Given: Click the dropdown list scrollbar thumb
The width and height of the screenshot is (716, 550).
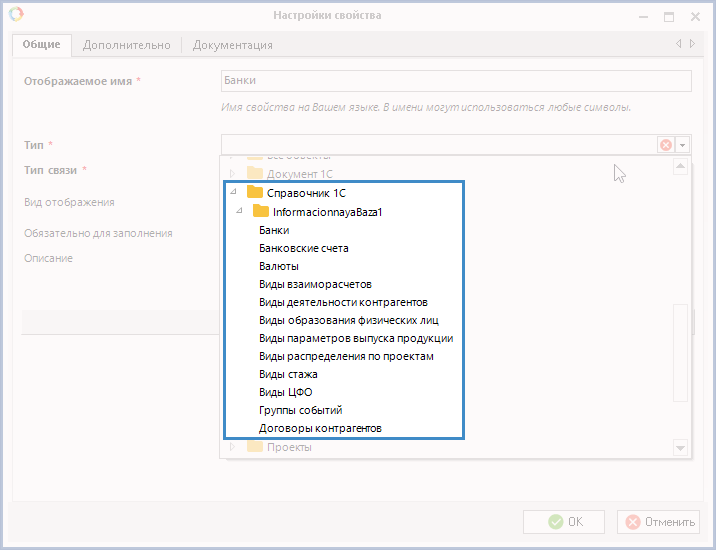Looking at the screenshot, I should (680, 353).
